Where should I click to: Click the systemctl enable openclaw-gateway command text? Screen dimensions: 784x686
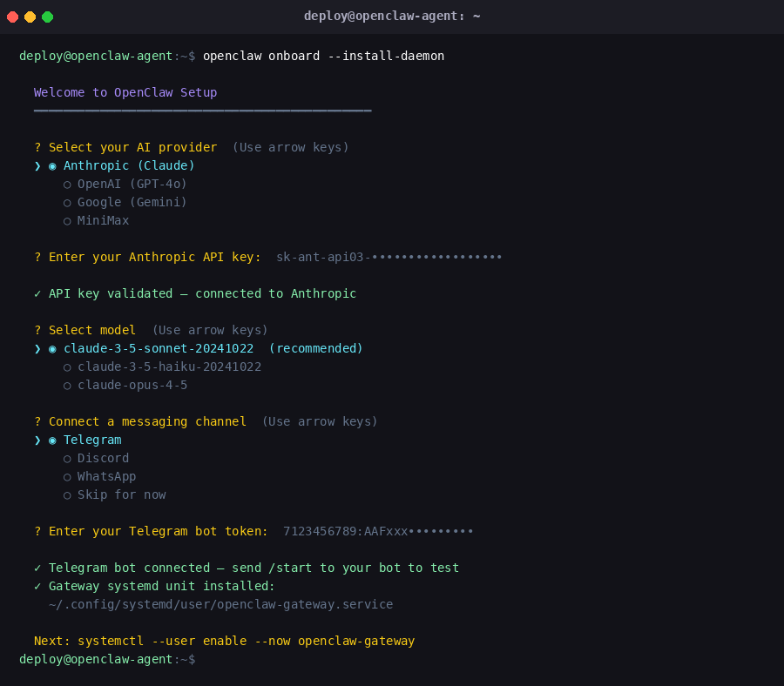(246, 641)
